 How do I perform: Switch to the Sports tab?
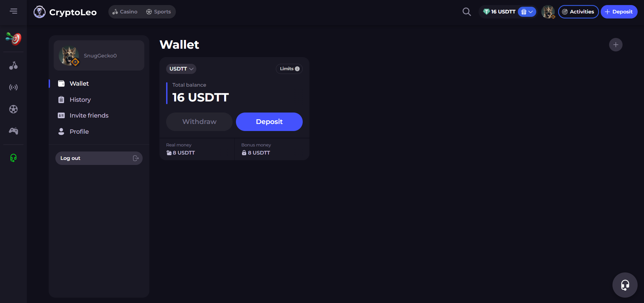pos(158,12)
